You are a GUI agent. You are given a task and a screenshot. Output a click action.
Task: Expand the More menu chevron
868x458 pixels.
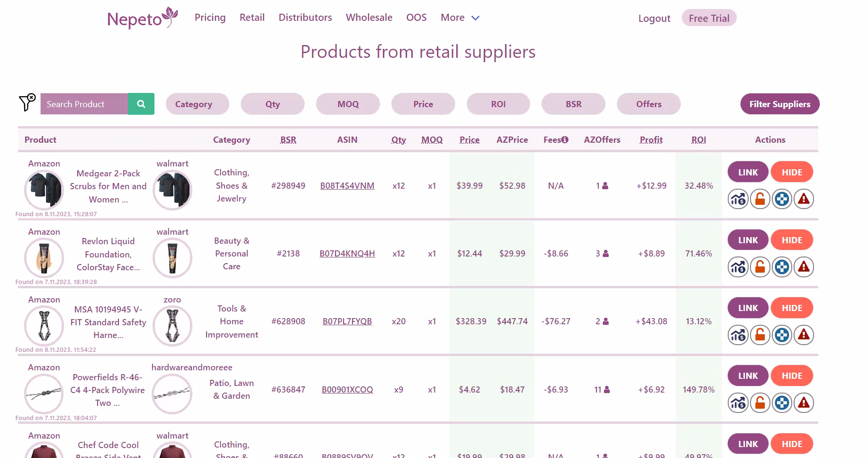476,18
